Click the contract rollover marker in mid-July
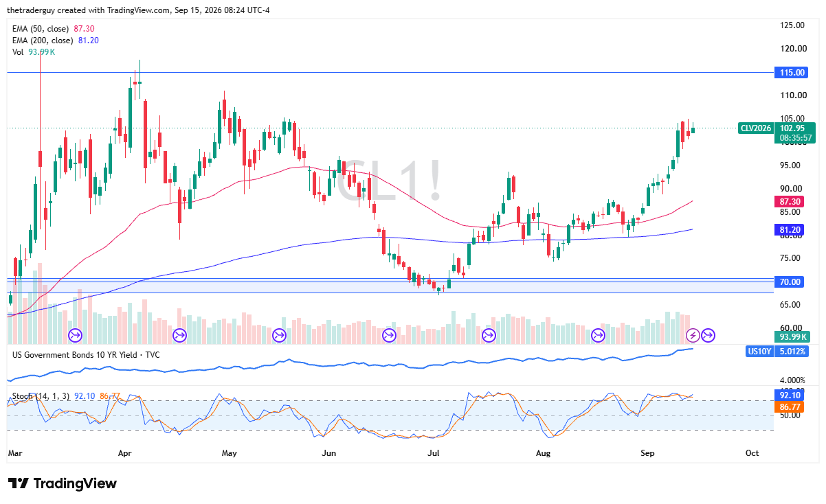The image size is (826, 504). (x=489, y=335)
